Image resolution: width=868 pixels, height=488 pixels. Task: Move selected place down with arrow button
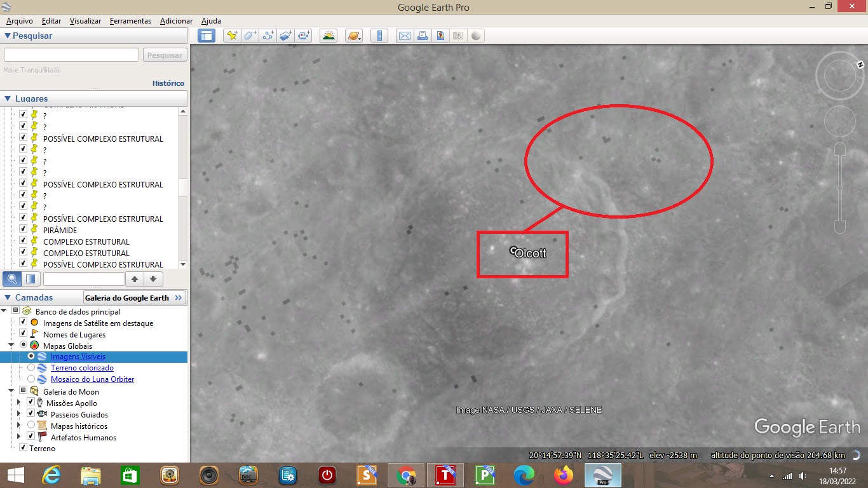153,278
